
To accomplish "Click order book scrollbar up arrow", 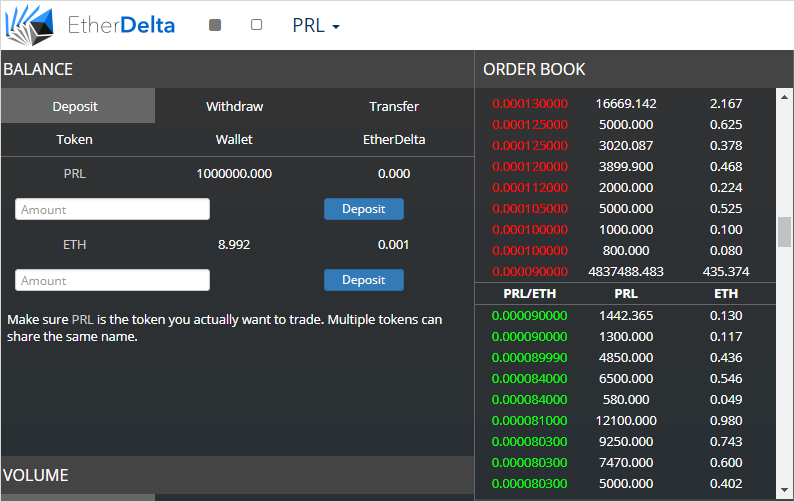I will pos(784,96).
